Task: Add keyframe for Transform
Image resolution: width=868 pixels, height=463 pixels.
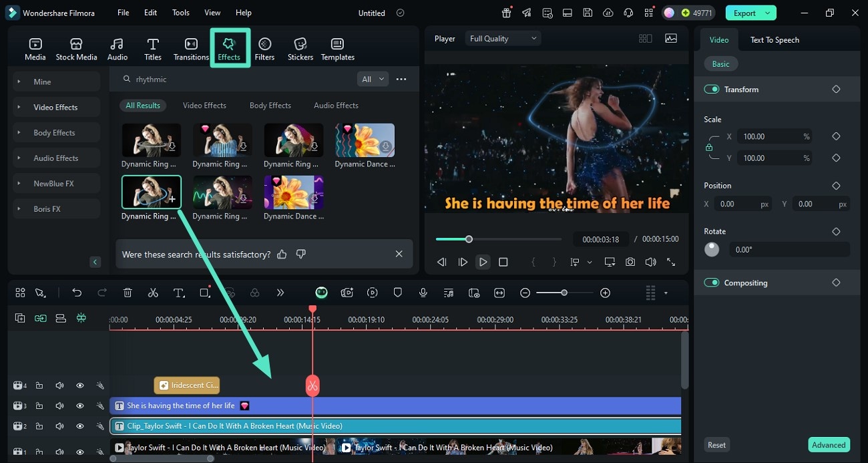Action: (836, 90)
